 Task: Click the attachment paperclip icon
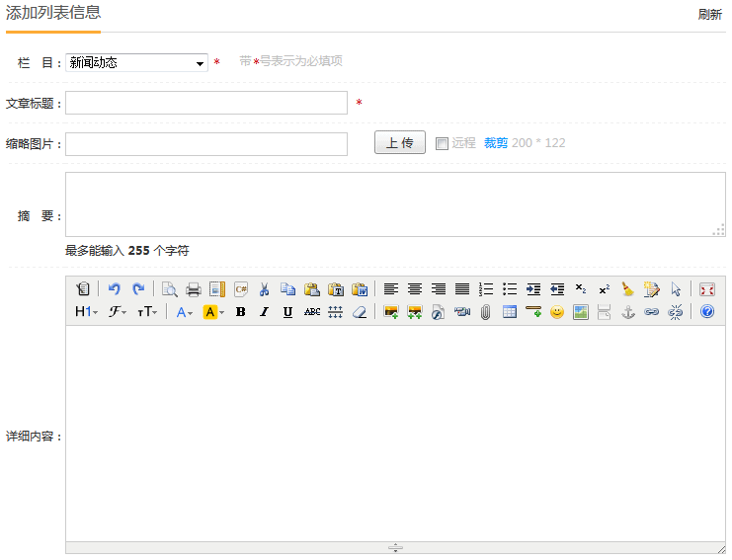click(486, 312)
